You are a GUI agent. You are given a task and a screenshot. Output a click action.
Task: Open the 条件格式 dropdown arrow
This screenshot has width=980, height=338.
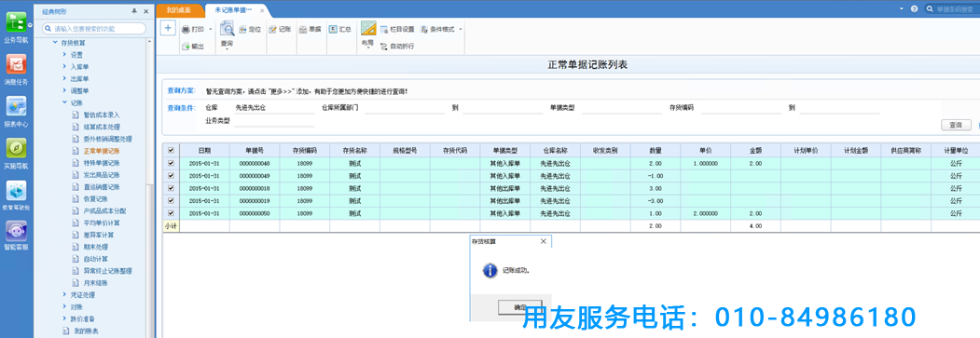click(461, 29)
